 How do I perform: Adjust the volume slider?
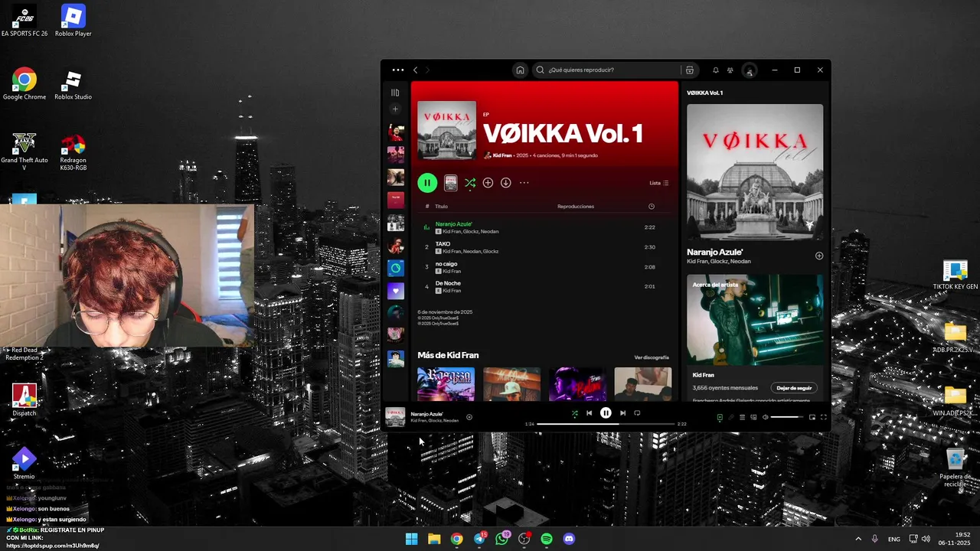pos(787,417)
